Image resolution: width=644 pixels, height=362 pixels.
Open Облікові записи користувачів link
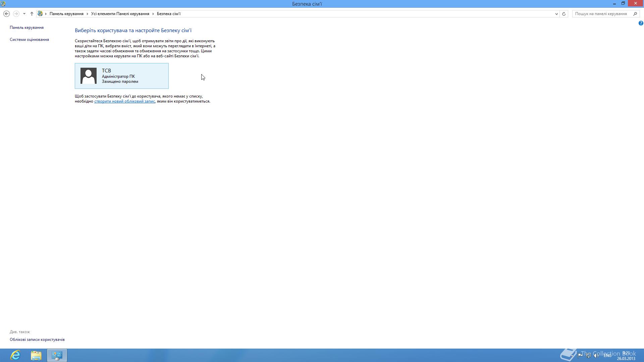[37, 340]
